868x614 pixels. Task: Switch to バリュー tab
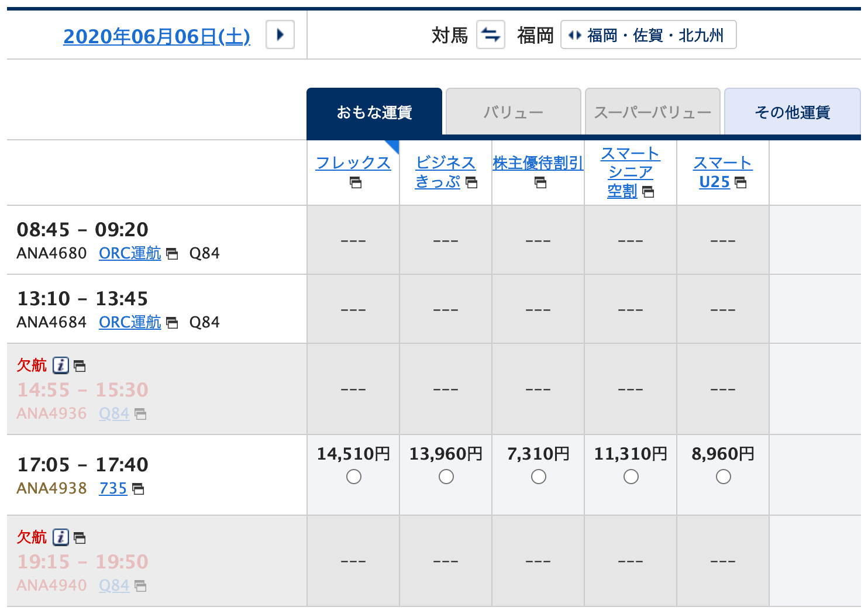pos(514,112)
